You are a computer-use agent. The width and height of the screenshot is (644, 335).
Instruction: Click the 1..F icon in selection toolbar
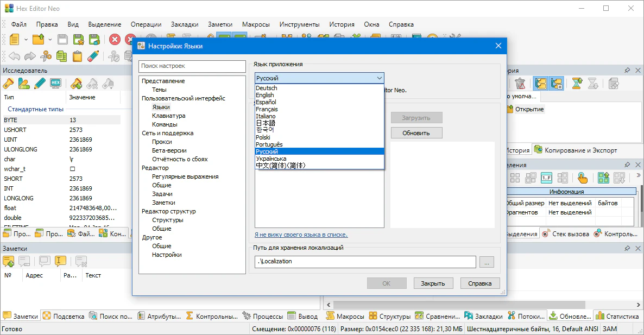pyautogui.click(x=547, y=178)
